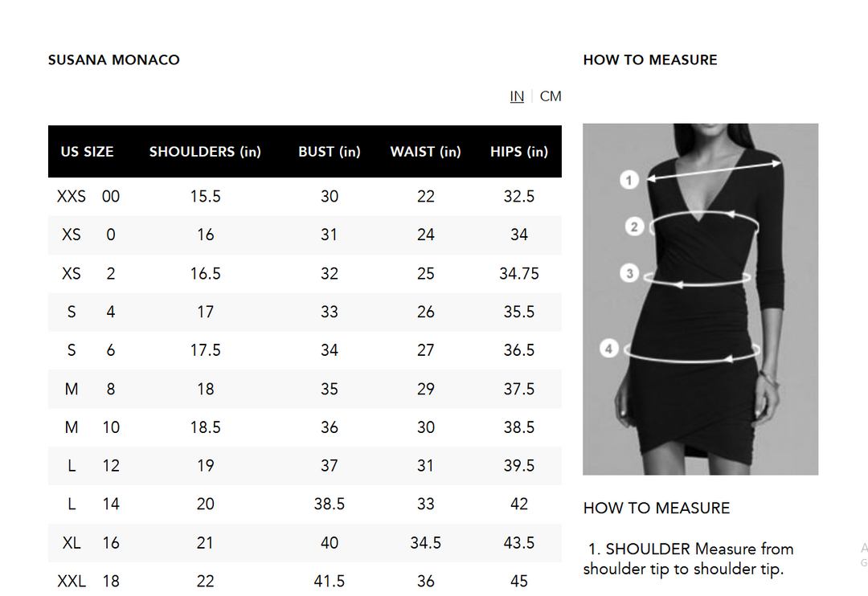
Task: Click the US SIZE column header
Action: (87, 152)
